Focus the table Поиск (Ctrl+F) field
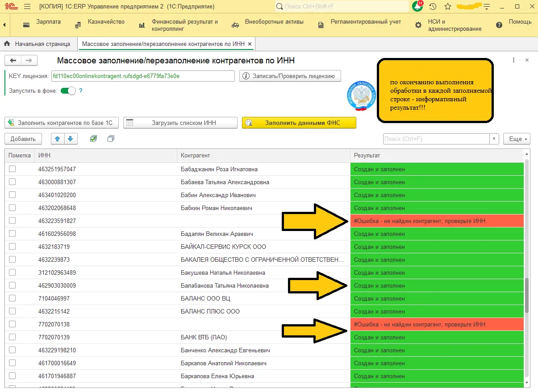 point(436,139)
